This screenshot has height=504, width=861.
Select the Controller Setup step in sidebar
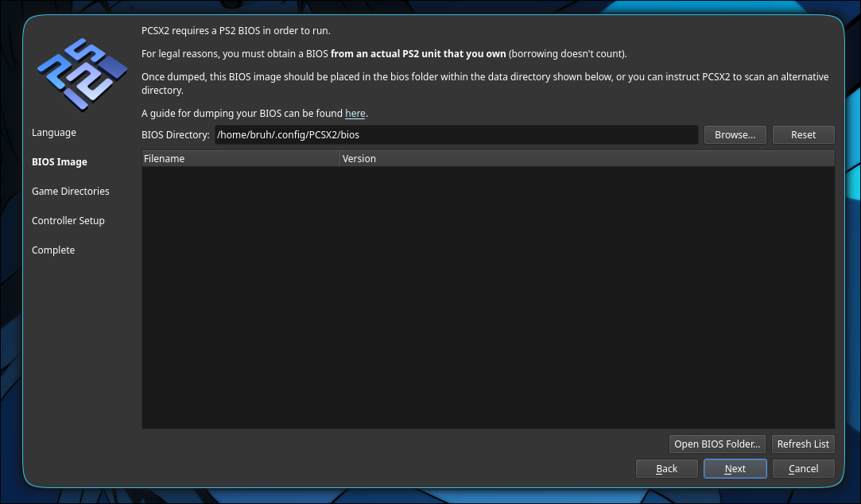point(68,221)
